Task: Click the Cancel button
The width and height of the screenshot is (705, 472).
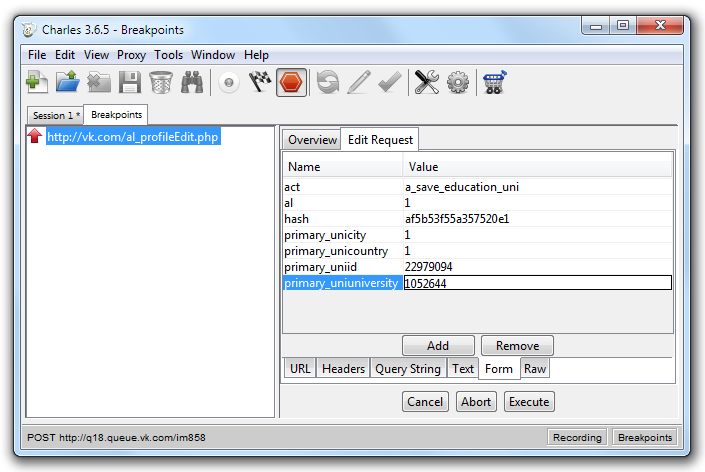Action: click(425, 401)
